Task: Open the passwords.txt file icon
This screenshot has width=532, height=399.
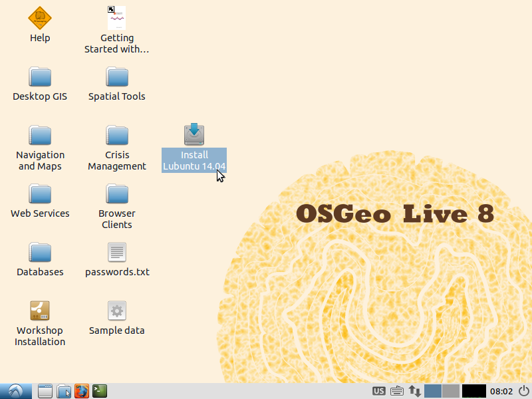Action: 117,252
